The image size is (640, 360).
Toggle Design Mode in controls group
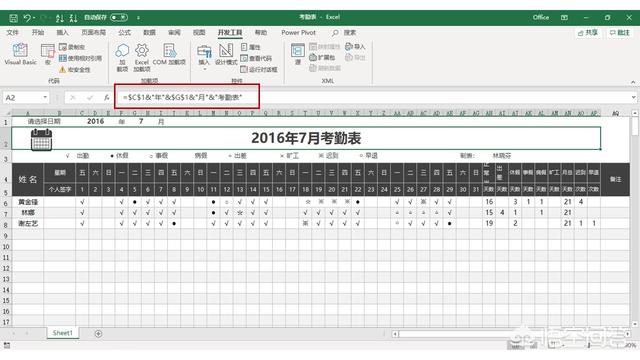tap(226, 54)
